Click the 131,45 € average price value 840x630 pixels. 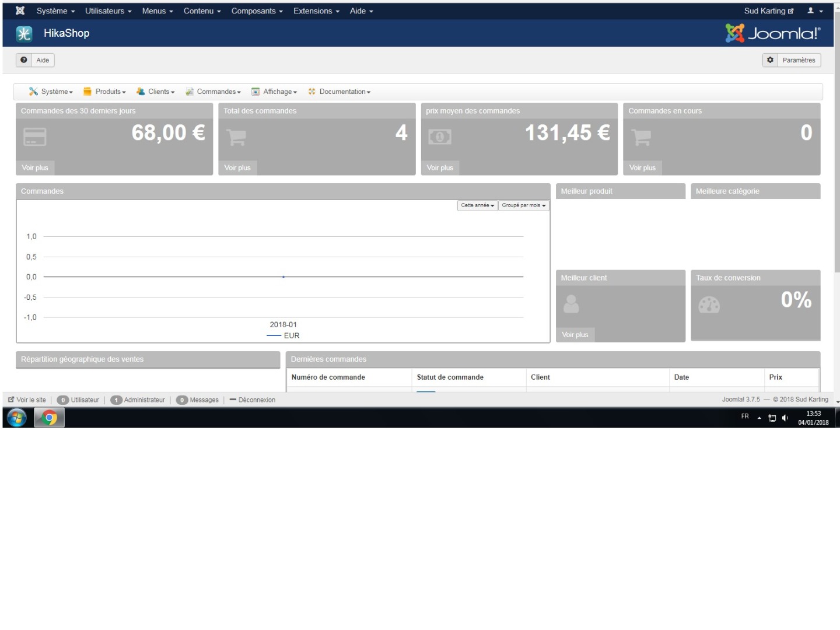[568, 133]
